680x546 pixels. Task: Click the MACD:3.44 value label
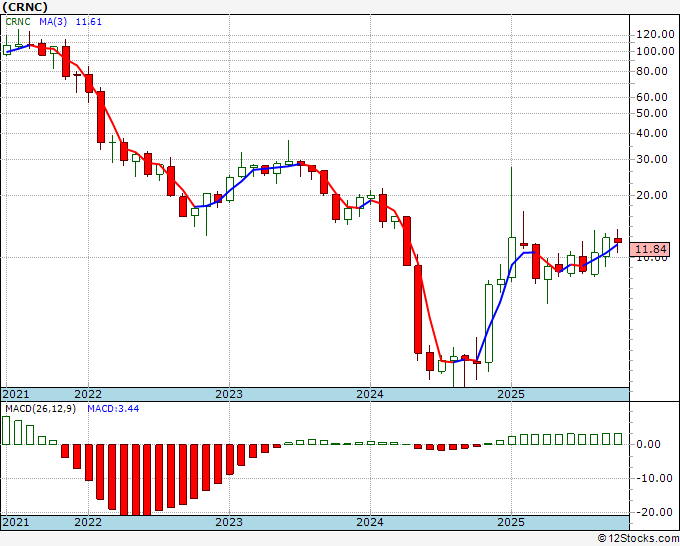coord(113,409)
